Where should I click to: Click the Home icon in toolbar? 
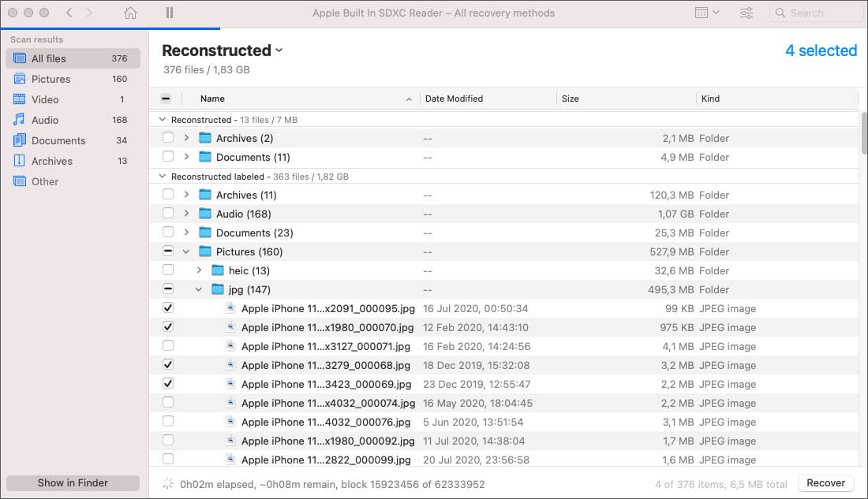coord(131,13)
